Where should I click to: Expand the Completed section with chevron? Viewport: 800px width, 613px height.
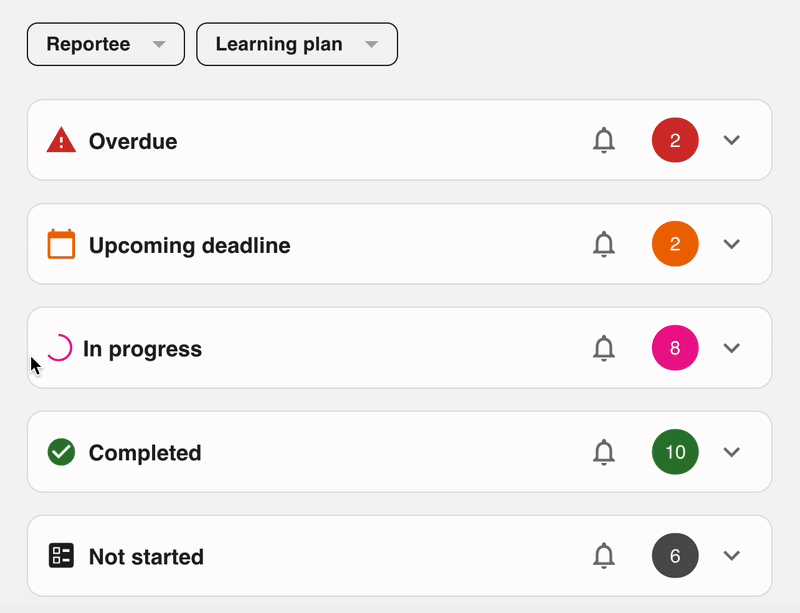point(732,452)
